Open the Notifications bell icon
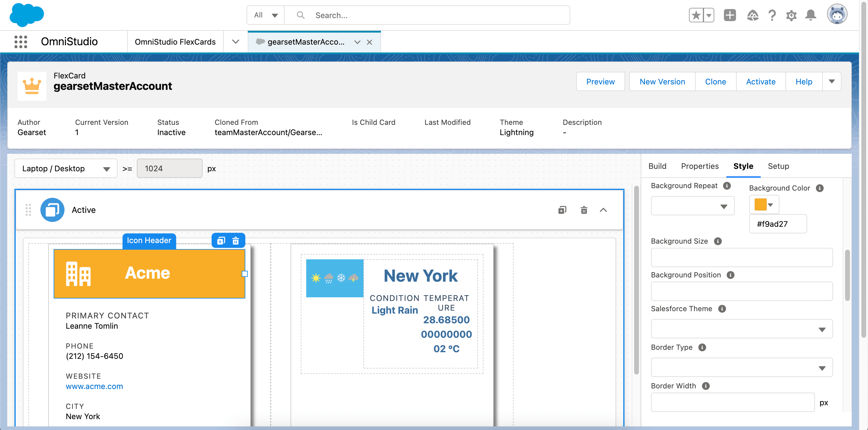The width and height of the screenshot is (868, 430). click(x=810, y=15)
